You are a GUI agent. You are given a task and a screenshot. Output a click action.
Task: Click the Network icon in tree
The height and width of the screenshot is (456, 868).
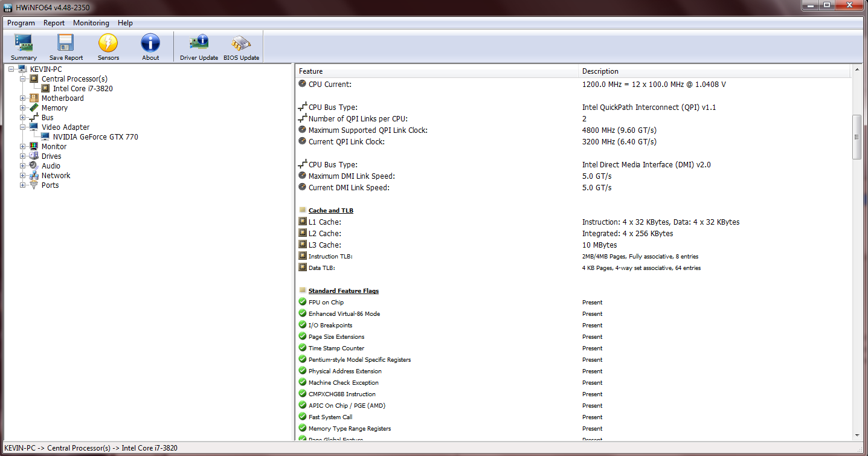click(x=34, y=176)
